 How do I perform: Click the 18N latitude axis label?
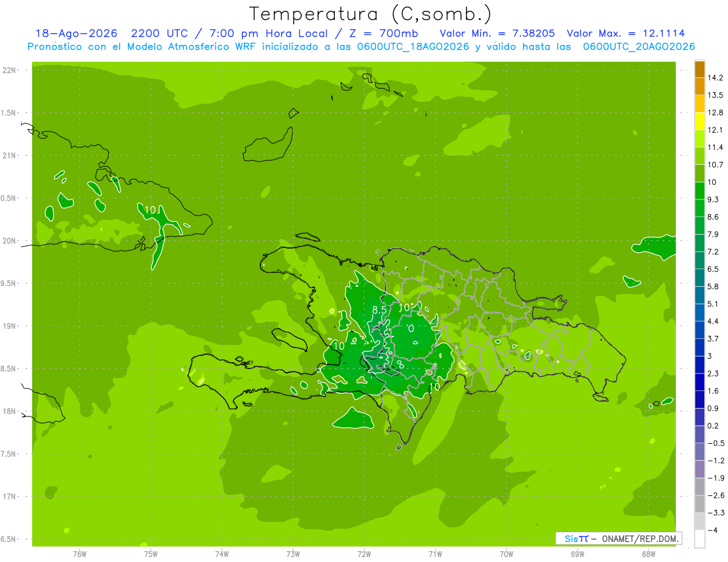(10, 412)
